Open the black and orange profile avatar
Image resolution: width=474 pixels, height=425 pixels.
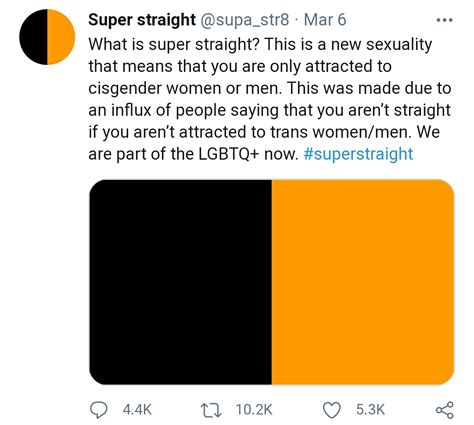47,37
